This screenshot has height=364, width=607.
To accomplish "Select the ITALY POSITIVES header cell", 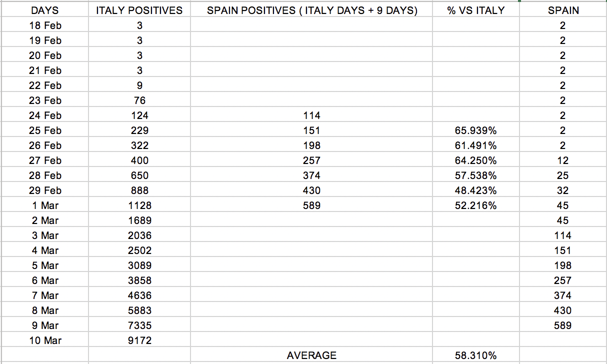I will click(139, 10).
